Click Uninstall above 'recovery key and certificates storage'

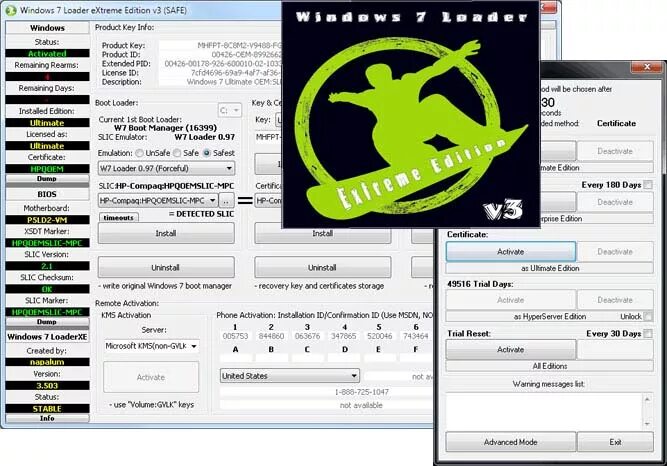click(x=322, y=268)
